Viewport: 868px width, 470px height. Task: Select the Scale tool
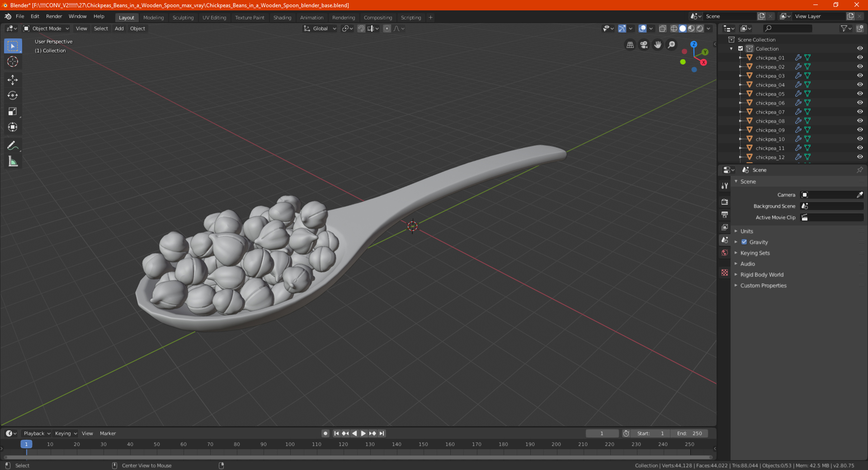(13, 112)
